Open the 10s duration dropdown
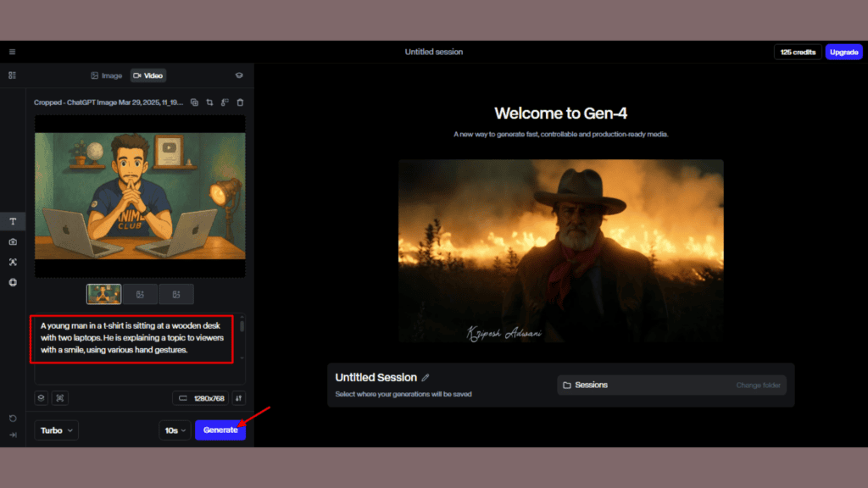 pos(175,430)
